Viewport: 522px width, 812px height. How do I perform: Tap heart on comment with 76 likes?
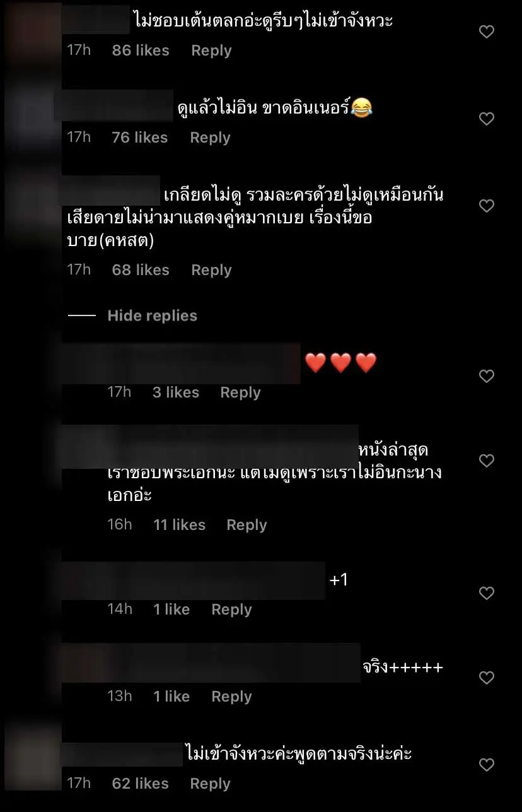coord(487,119)
